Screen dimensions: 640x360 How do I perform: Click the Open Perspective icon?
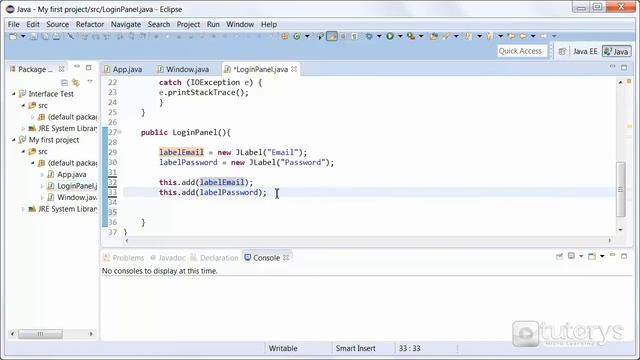point(562,51)
